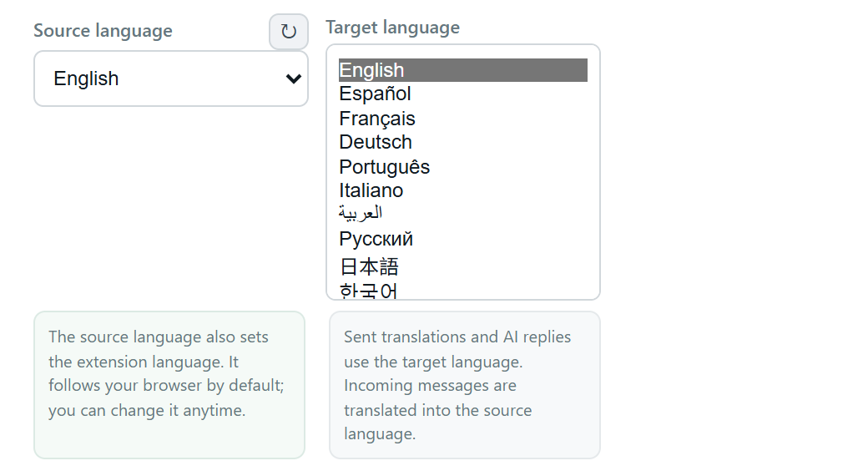
Task: Select English in the target language list
Action: click(462, 70)
